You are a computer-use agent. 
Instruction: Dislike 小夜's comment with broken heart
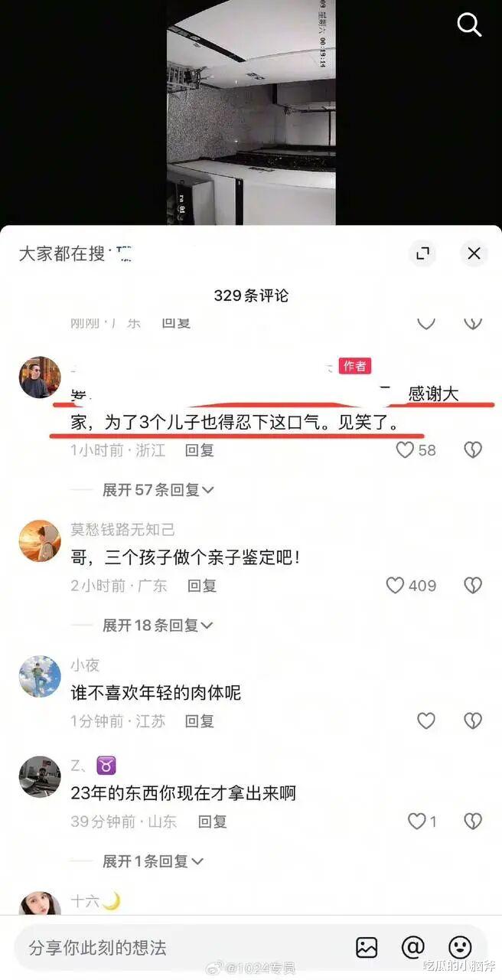473,720
